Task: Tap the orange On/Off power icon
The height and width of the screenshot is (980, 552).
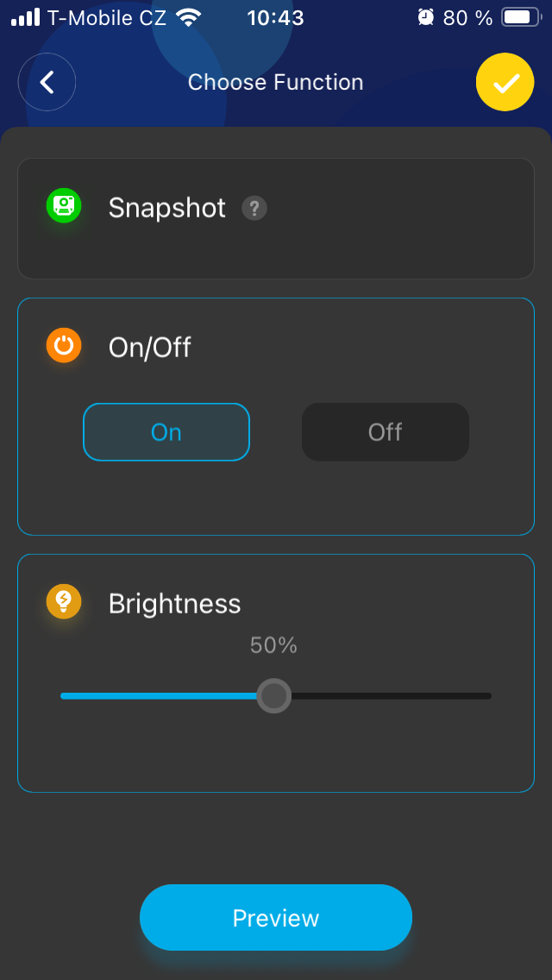Action: pyautogui.click(x=64, y=346)
